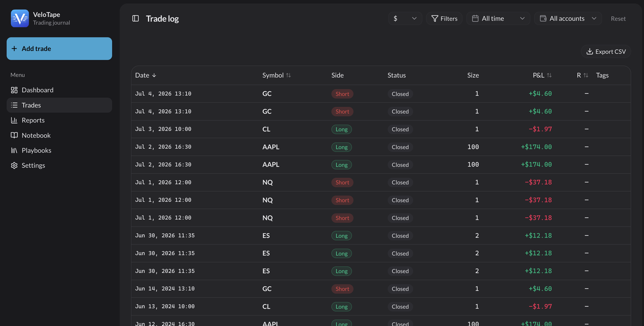Click Closed status in Jun 14, 2024 row
The width and height of the screenshot is (644, 326).
pyautogui.click(x=400, y=289)
